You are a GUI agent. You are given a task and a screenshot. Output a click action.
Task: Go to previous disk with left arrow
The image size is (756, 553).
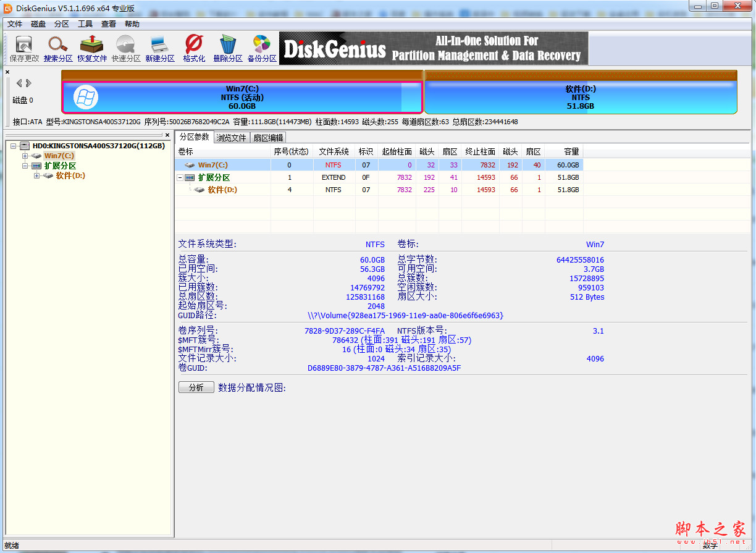point(19,83)
